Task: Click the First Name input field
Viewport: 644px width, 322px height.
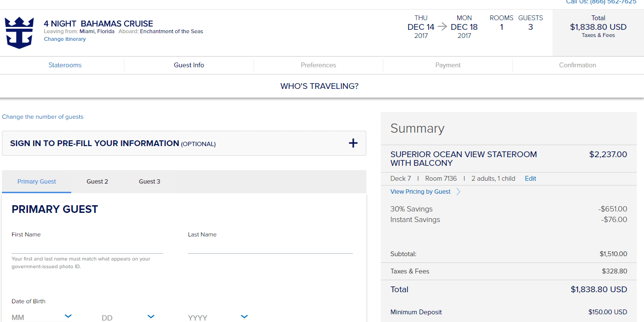Action: click(87, 247)
